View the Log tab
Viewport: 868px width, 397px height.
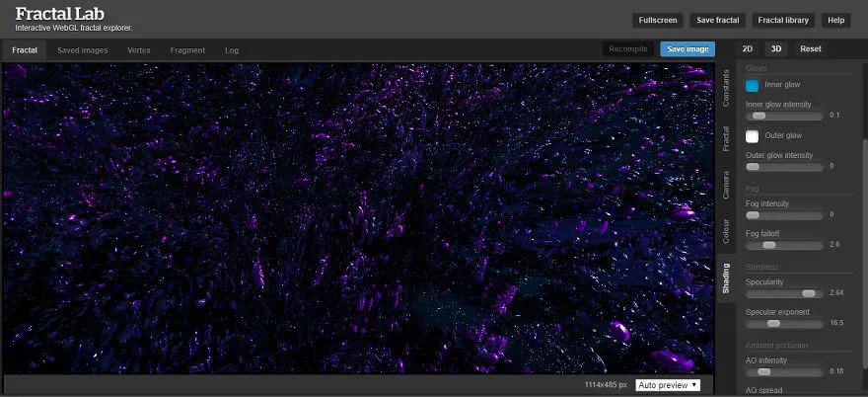click(232, 50)
